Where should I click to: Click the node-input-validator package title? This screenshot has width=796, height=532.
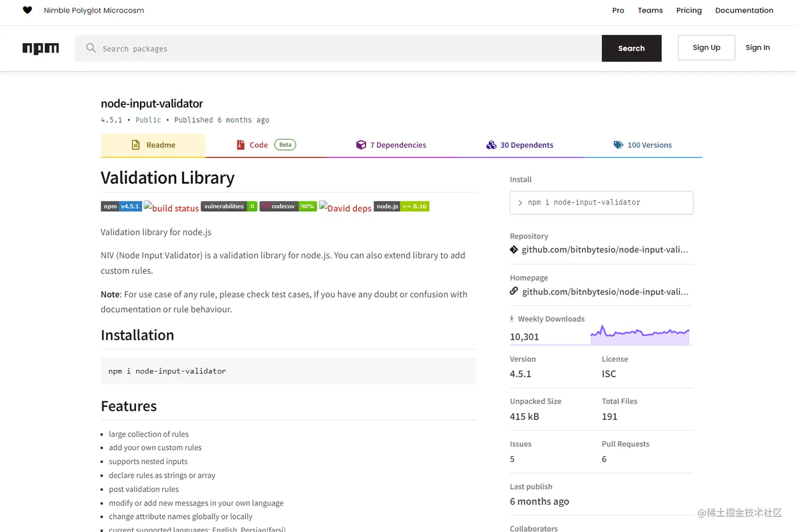[152, 104]
